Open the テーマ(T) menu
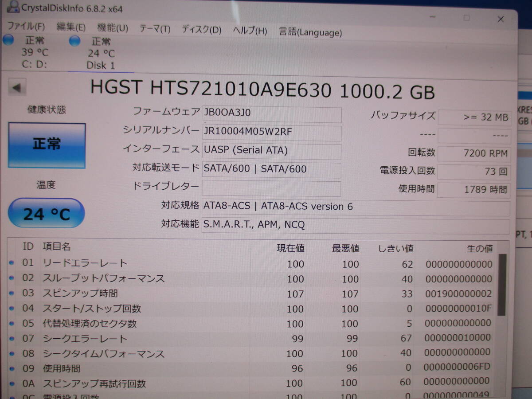Screen dimensions: 532x399 coord(155,29)
